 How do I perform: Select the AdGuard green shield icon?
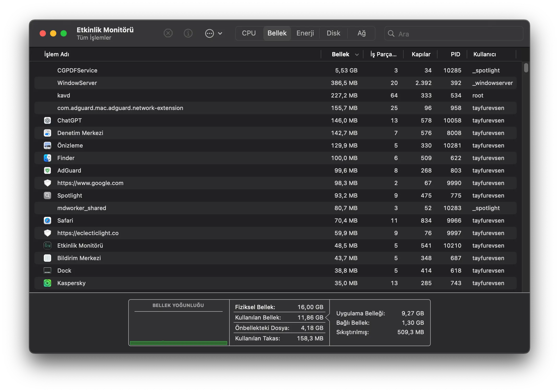(47, 170)
